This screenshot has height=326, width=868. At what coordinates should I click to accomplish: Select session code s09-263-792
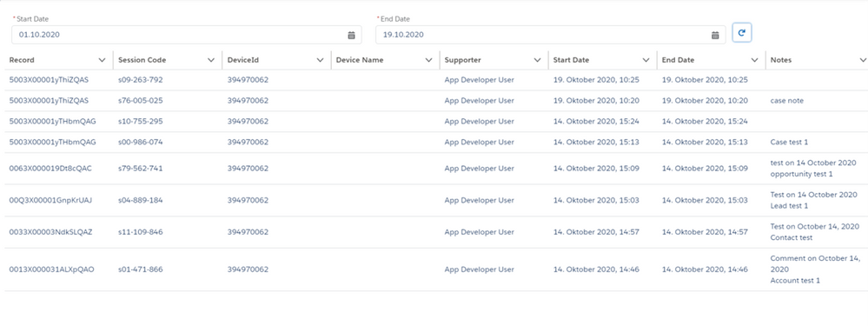pyautogui.click(x=141, y=80)
